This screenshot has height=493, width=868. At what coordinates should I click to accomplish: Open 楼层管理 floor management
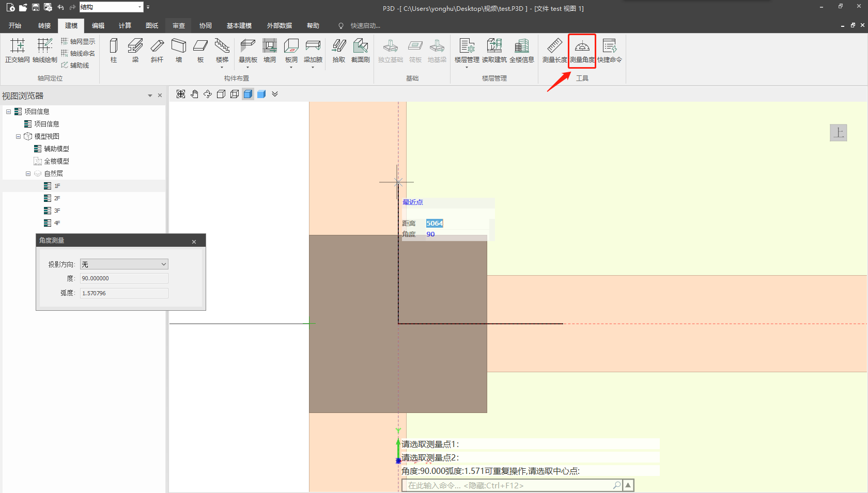click(x=467, y=50)
